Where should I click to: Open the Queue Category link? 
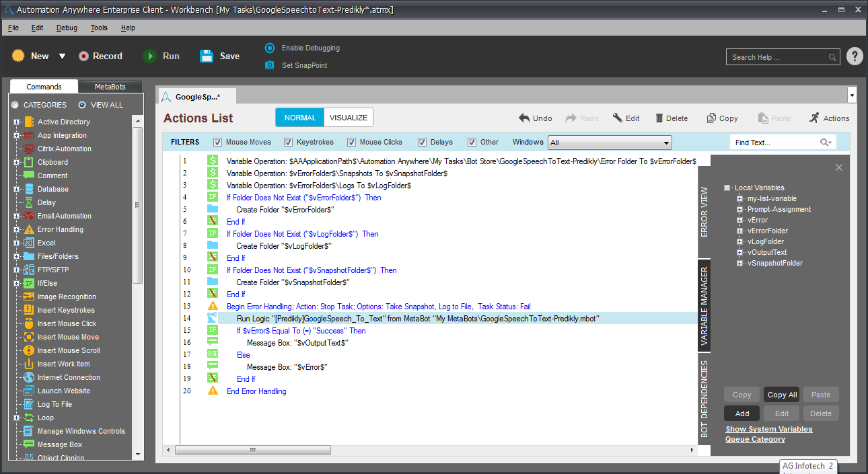pyautogui.click(x=755, y=439)
